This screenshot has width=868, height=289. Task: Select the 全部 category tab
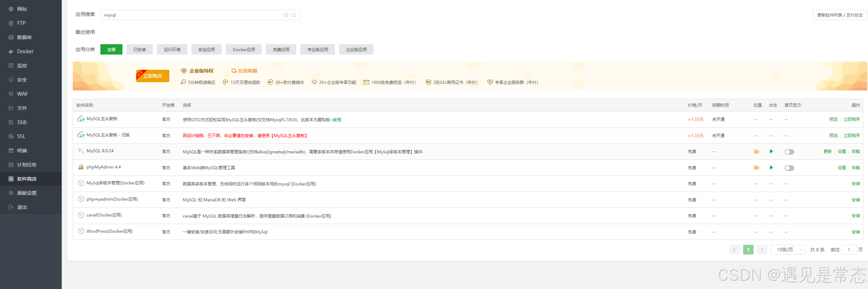111,49
